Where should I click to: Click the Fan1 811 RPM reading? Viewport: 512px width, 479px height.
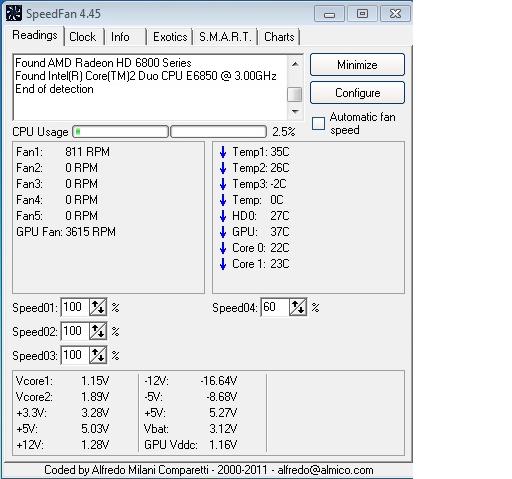coord(63,152)
